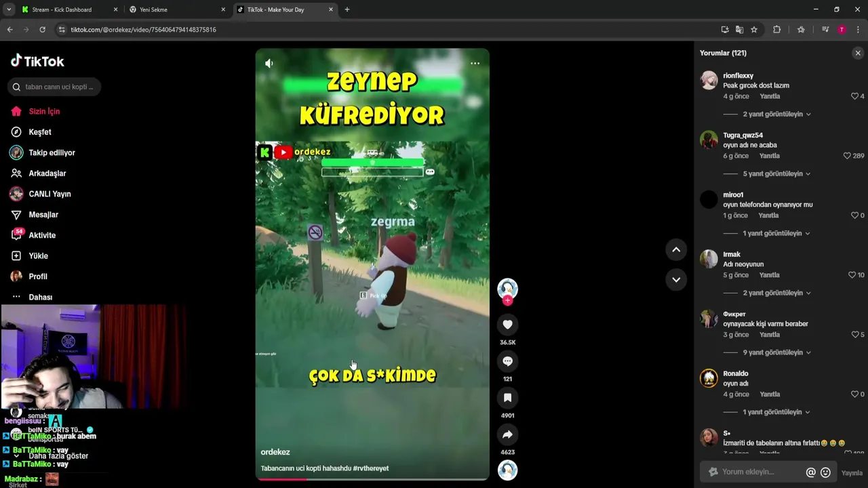Open Dahası more menu
The width and height of the screenshot is (868, 488).
(40, 298)
